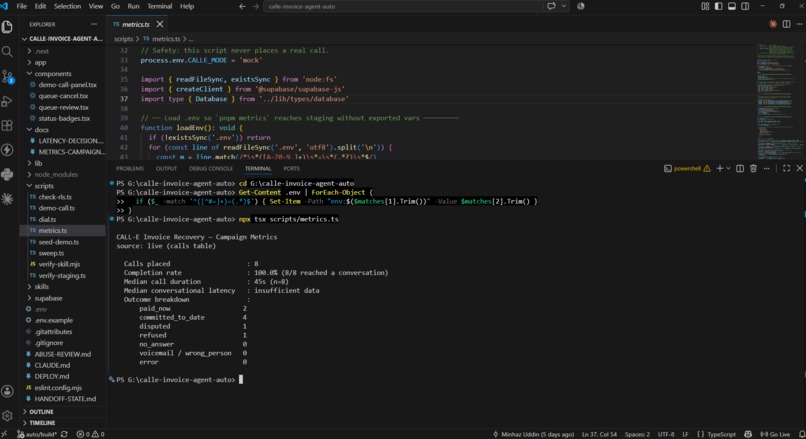
Task: Open Source Control view with badge
Action: 7,77
